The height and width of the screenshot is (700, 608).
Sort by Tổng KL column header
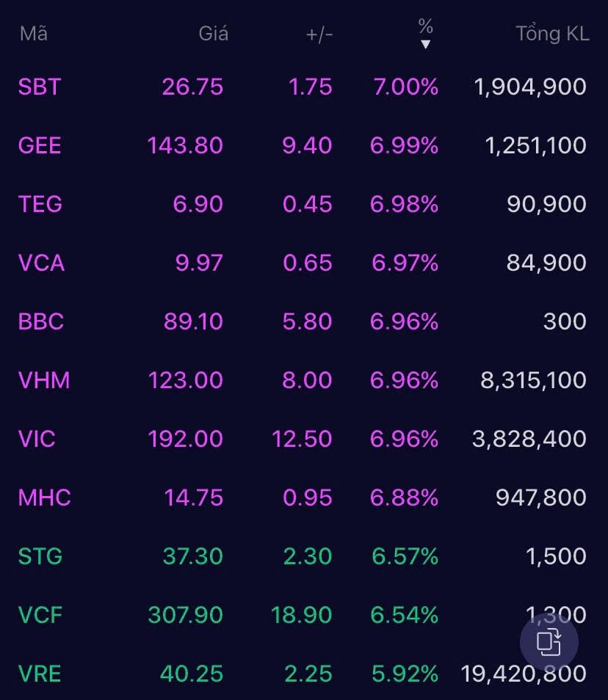coord(552,34)
